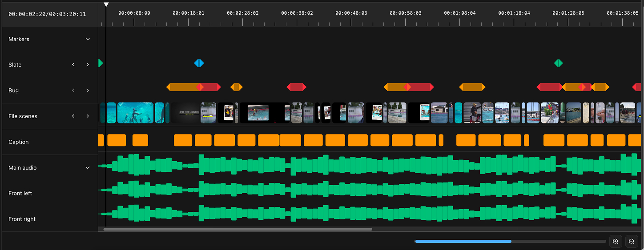Click the Front left audio waveform
The width and height of the screenshot is (644, 250).
[311, 190]
